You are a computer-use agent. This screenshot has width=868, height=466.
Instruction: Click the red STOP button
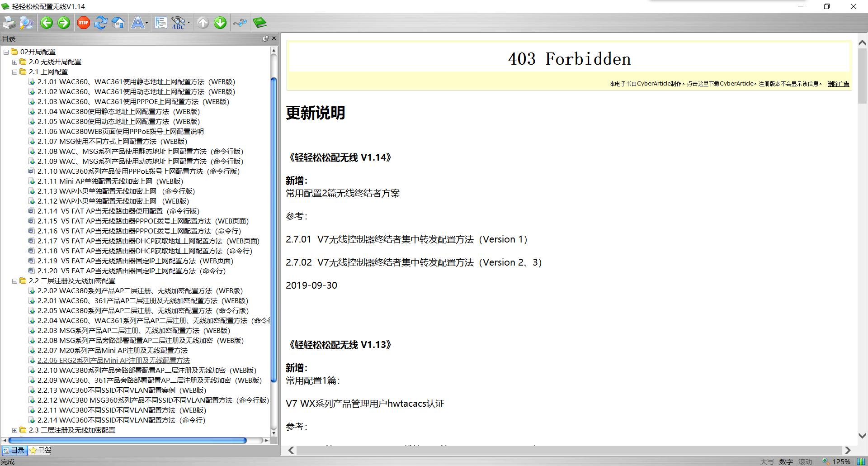pos(84,23)
